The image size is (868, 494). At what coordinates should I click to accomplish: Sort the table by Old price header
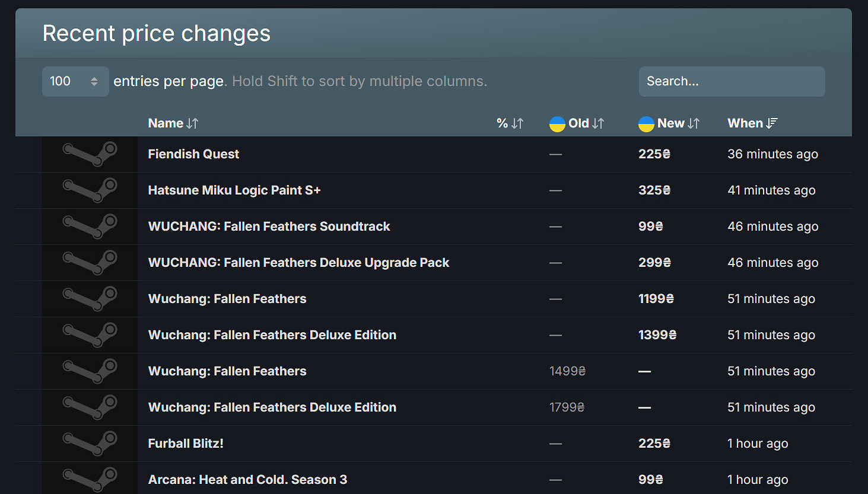coord(578,123)
